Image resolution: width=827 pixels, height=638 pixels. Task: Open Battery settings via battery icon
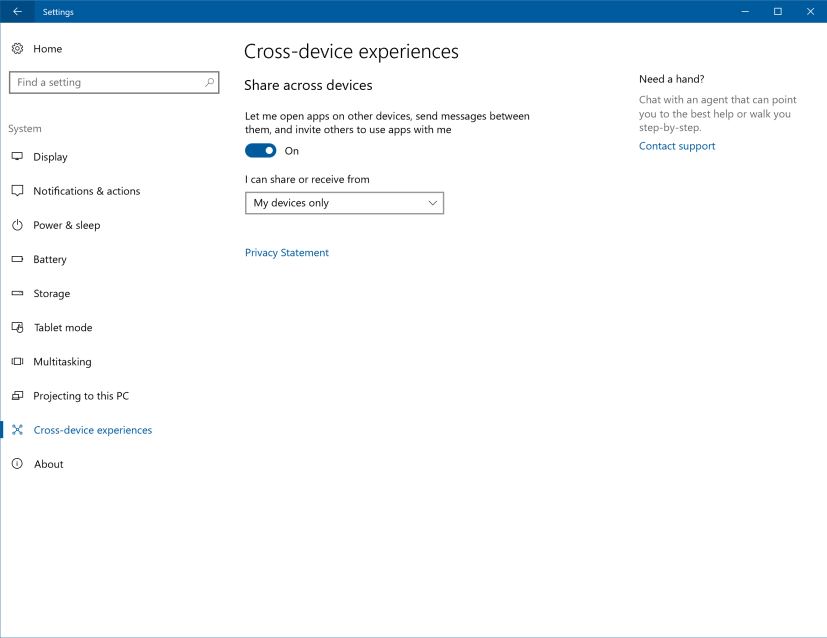(x=17, y=259)
